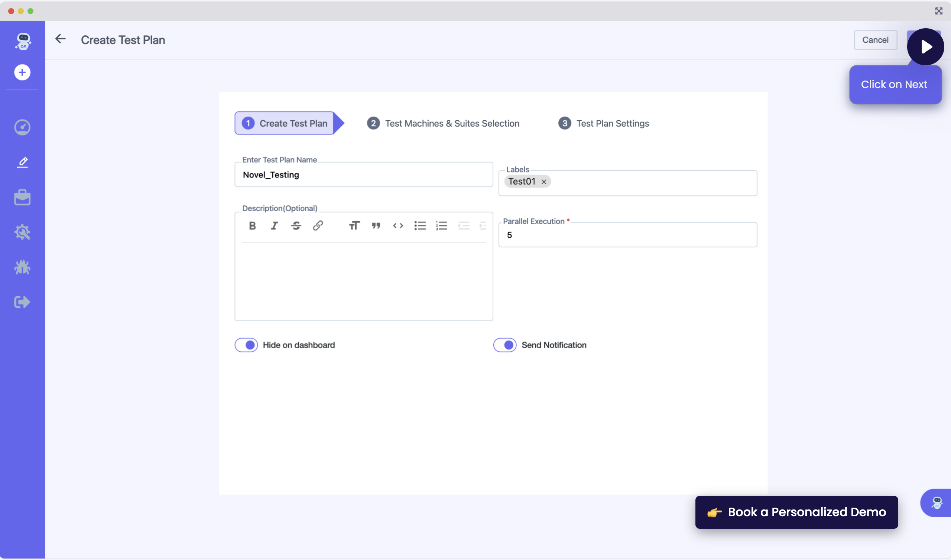Toggle the Hide on dashboard switch
This screenshot has height=560, width=951.
pos(246,345)
